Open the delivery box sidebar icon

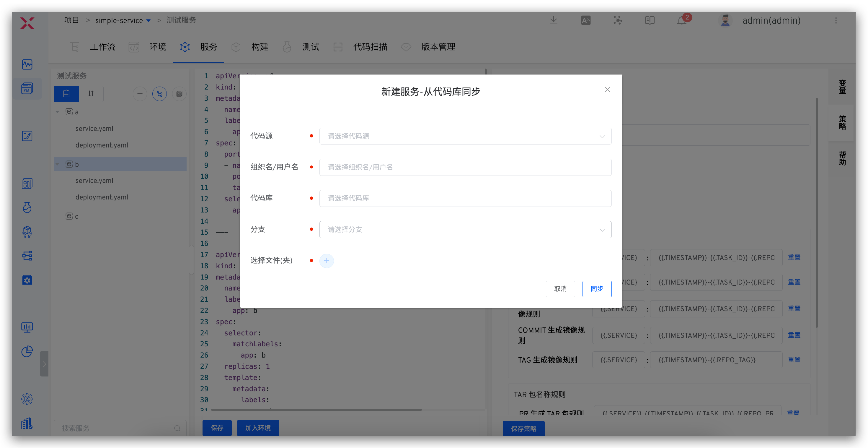click(27, 231)
